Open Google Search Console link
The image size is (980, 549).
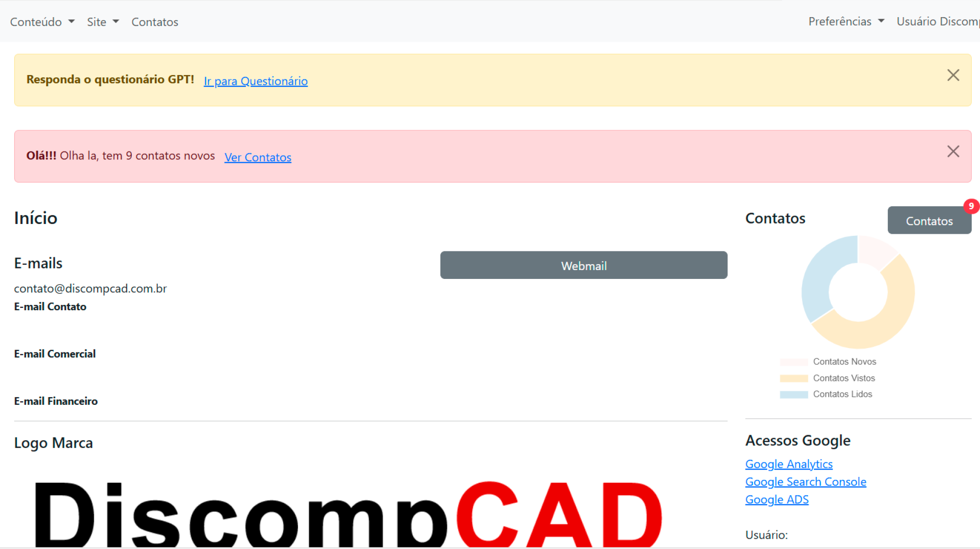coord(805,481)
